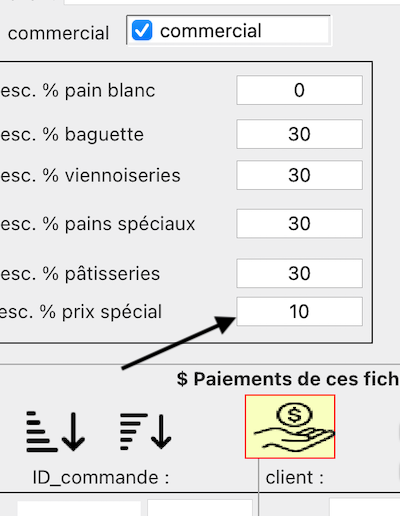Click the second empty field under ID_commande
The height and width of the screenshot is (516, 400).
coord(200,508)
